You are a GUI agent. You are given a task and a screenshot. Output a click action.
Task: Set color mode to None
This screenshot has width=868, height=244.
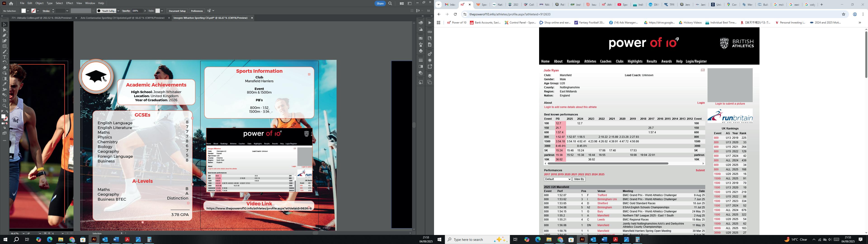[x=7, y=124]
